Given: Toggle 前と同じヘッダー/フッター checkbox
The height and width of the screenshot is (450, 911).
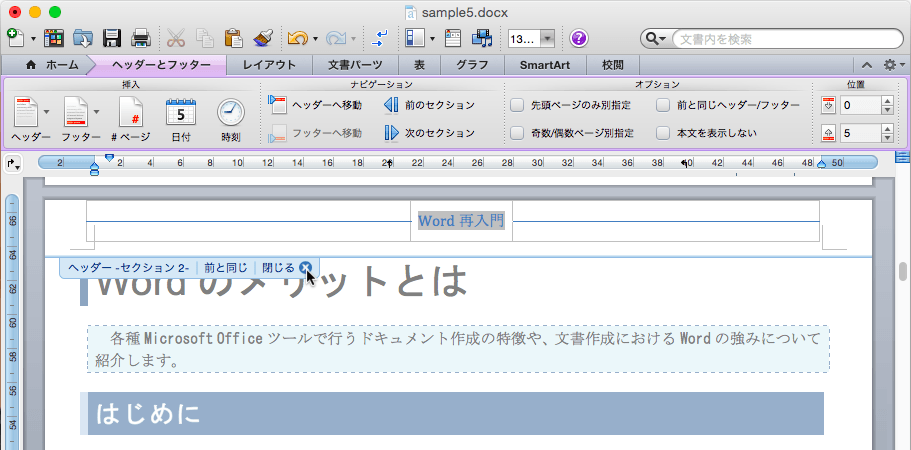Looking at the screenshot, I should point(663,105).
